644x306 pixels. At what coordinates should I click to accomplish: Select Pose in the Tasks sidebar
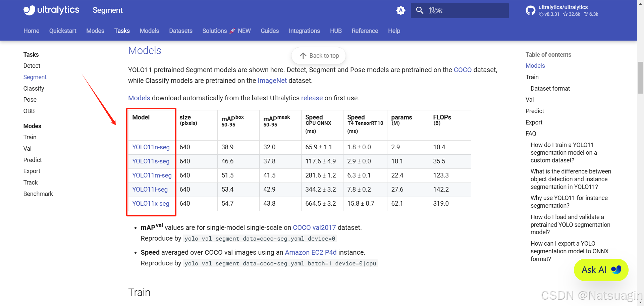pyautogui.click(x=30, y=100)
